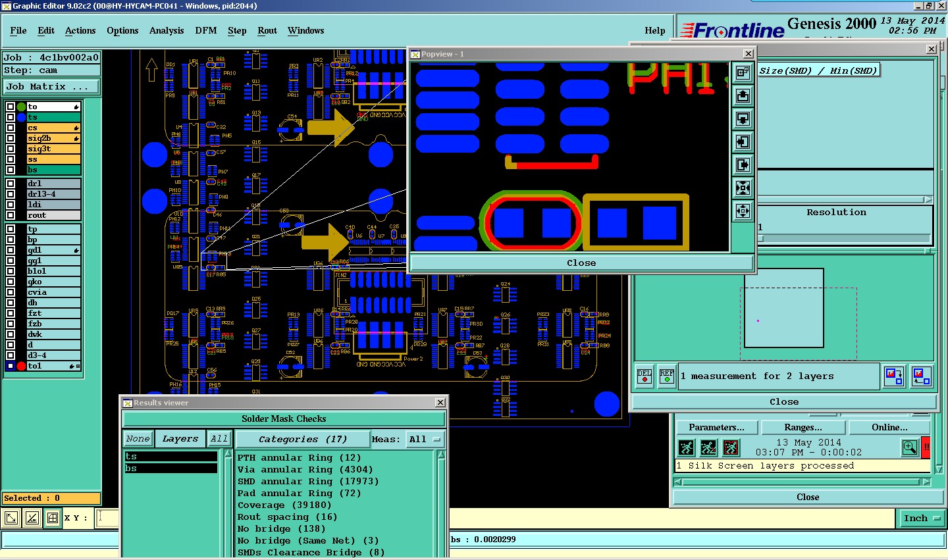This screenshot has width=948, height=560.
Task: Select 'Rout spacing (16)' category
Action: [x=287, y=517]
